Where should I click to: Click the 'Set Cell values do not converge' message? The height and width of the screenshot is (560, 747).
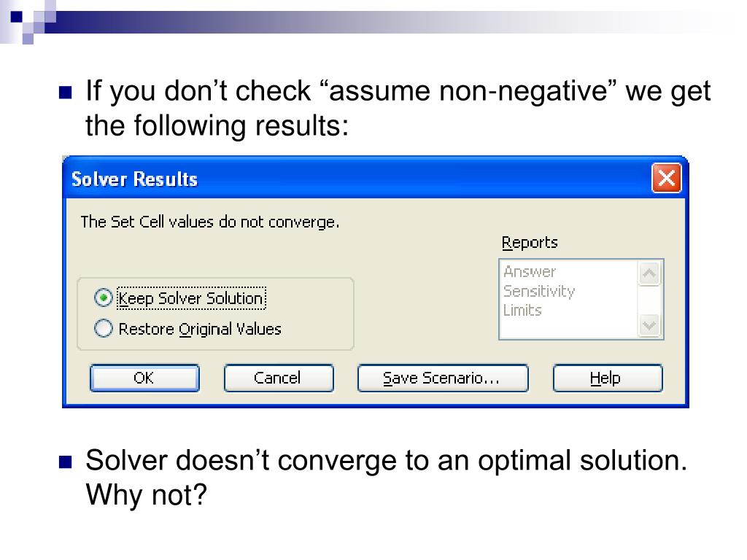point(209,222)
